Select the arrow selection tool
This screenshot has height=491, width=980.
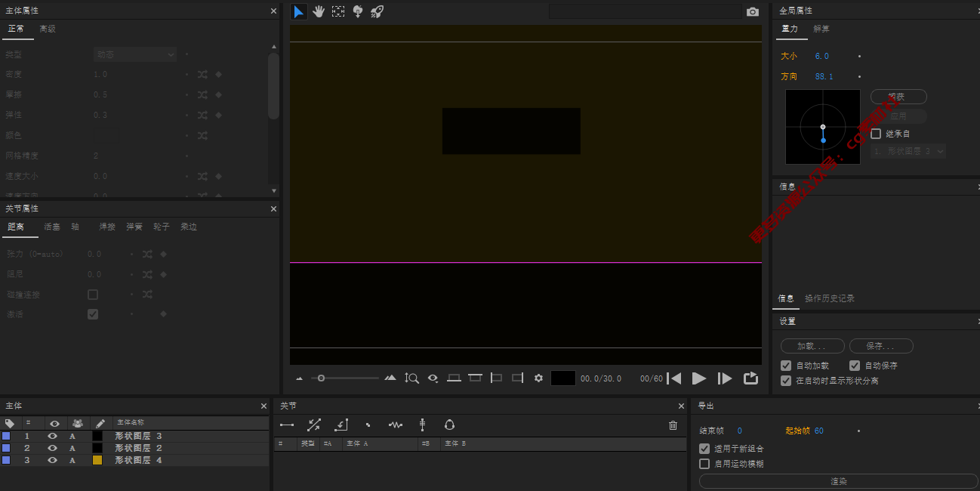point(299,11)
